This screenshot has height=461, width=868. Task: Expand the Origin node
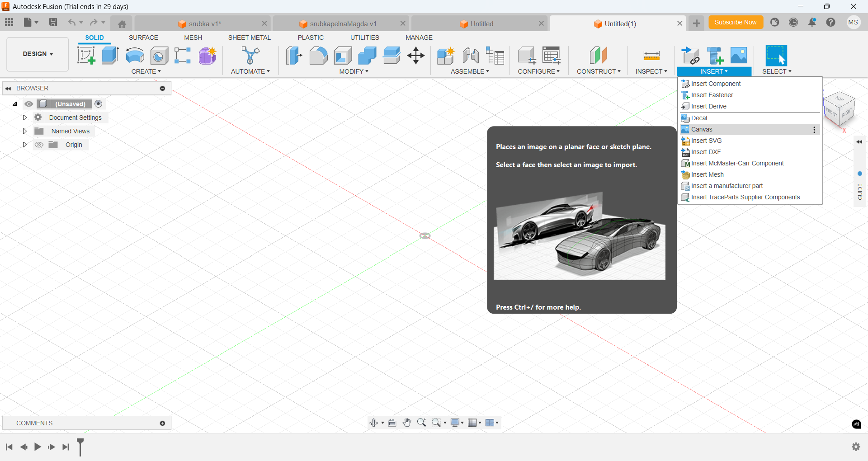25,145
